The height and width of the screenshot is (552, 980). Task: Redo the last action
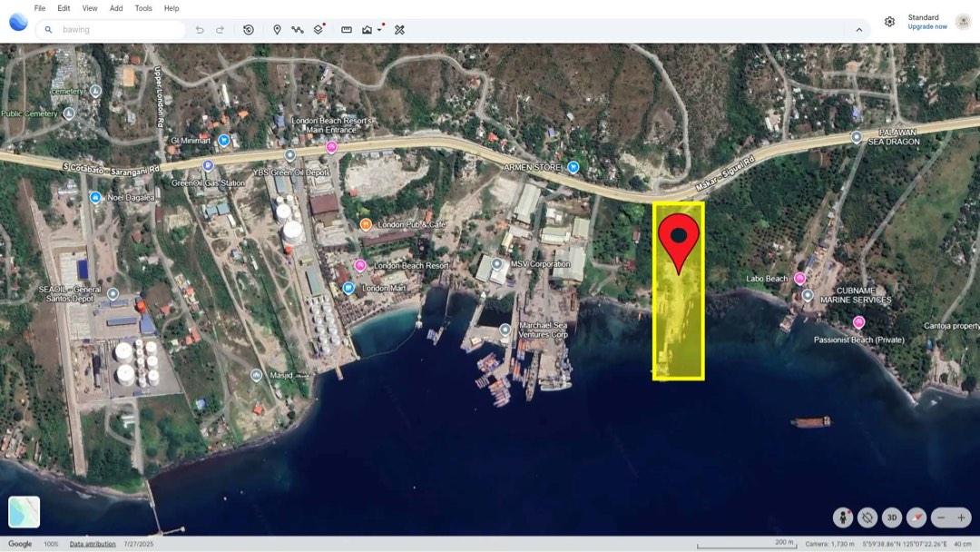click(x=220, y=29)
